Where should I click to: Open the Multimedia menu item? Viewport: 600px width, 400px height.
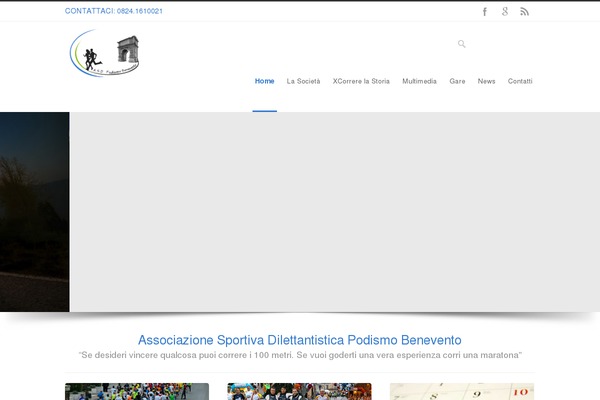(419, 81)
